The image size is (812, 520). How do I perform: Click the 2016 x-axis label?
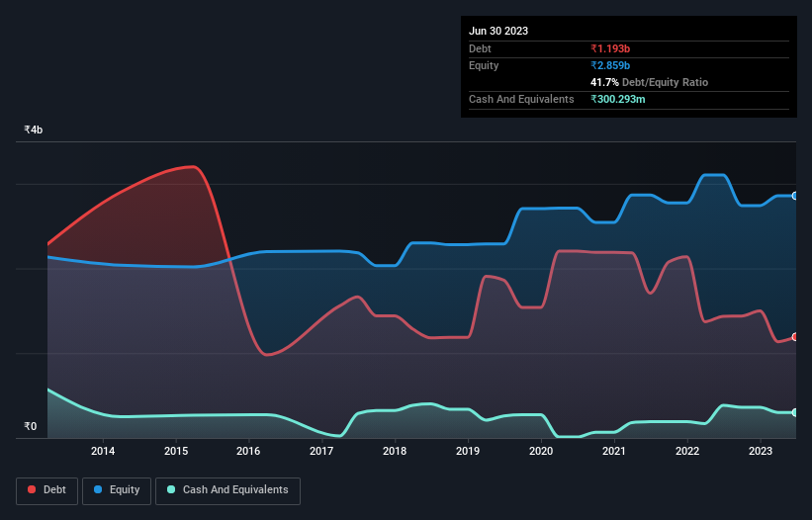click(248, 451)
